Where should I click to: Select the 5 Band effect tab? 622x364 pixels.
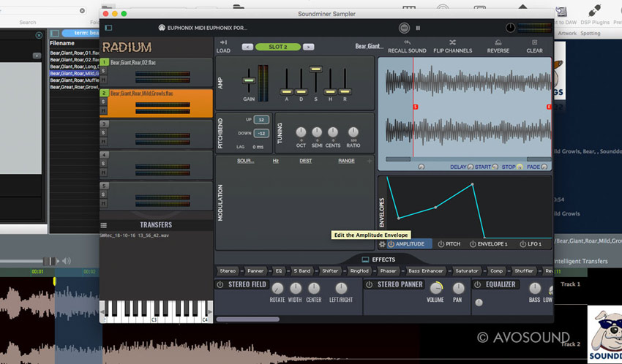302,271
